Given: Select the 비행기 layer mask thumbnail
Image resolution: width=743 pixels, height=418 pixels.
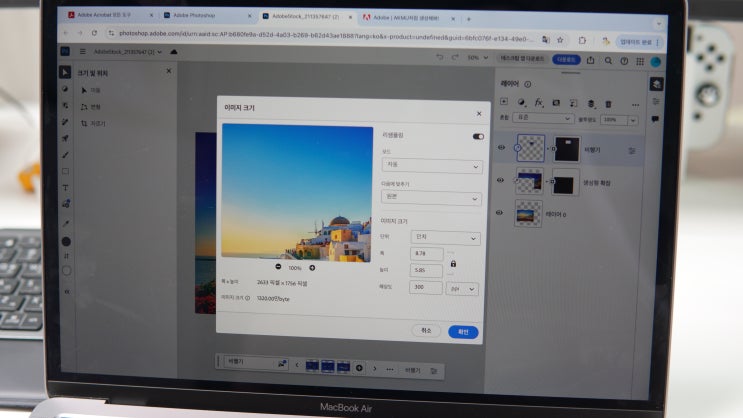Looking at the screenshot, I should point(566,149).
